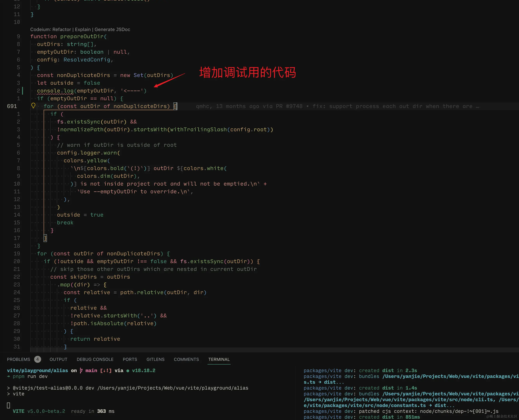Click 'created dist in 2.3s' in right terminal
Image resolution: width=519 pixels, height=420 pixels.
click(x=388, y=370)
